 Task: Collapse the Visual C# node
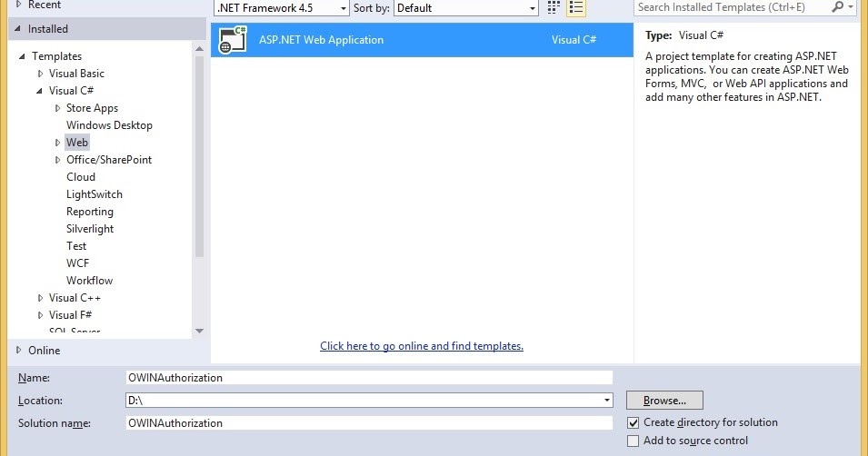point(39,91)
